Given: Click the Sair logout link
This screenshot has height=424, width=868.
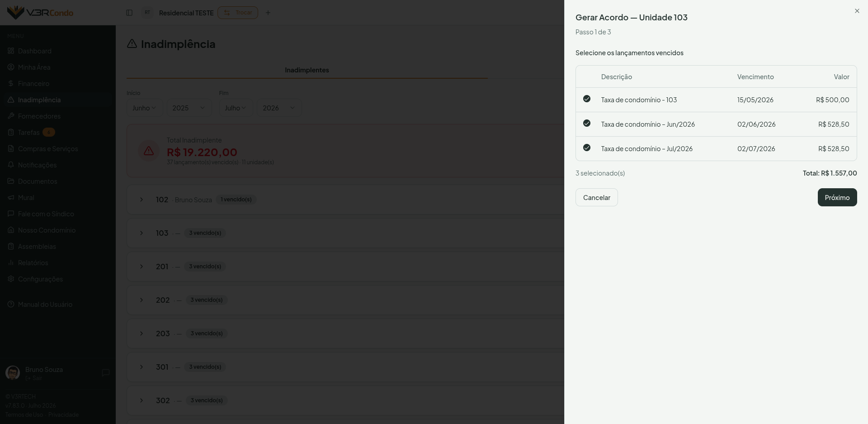Looking at the screenshot, I should click(34, 378).
